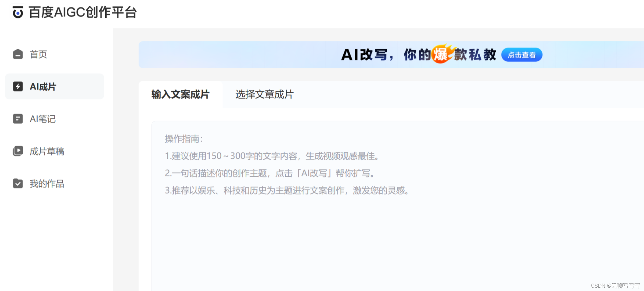Open 成片草稿 drafts section

pos(54,151)
